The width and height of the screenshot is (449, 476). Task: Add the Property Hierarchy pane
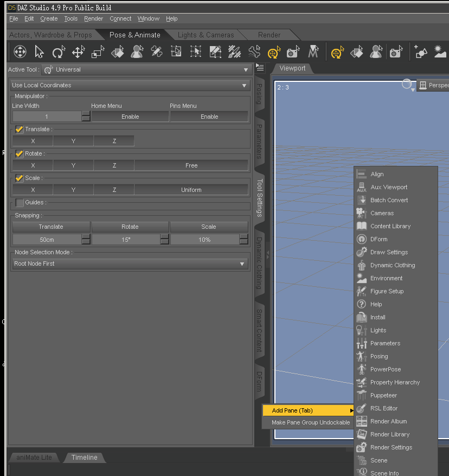tap(395, 383)
